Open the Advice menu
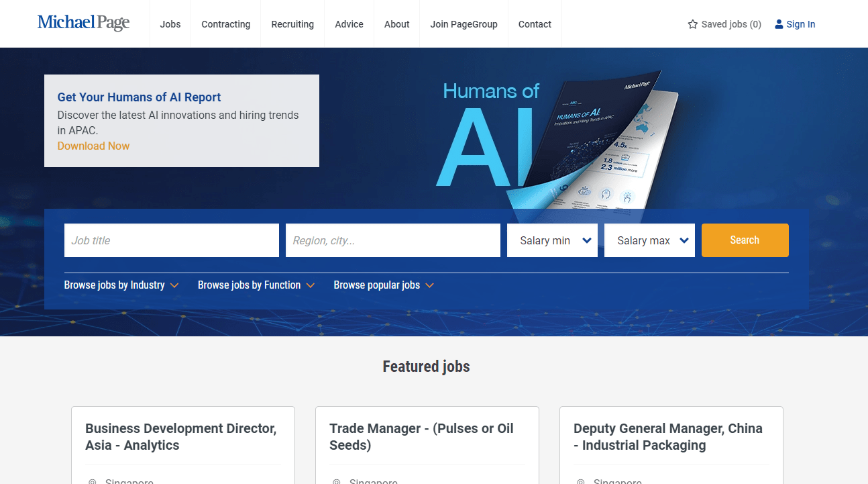868x484 pixels. tap(349, 24)
